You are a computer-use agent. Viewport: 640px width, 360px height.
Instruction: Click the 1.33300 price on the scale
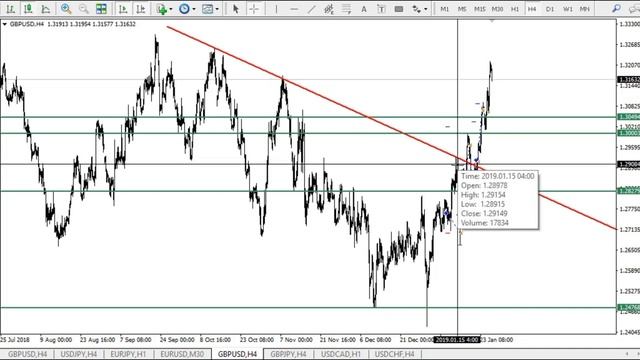click(x=629, y=24)
